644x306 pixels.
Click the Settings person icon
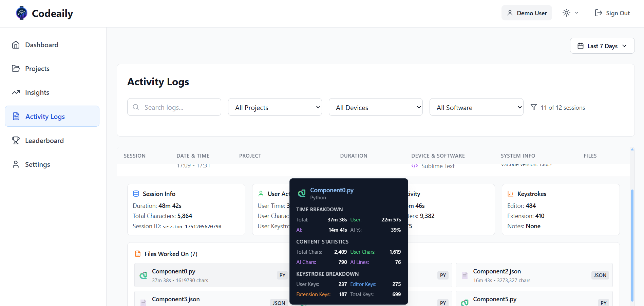[x=16, y=164]
